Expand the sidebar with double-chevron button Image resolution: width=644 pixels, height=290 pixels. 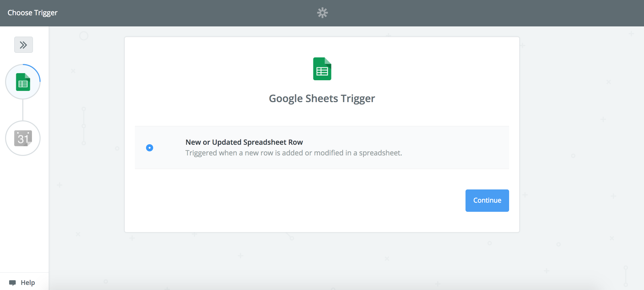(x=23, y=45)
